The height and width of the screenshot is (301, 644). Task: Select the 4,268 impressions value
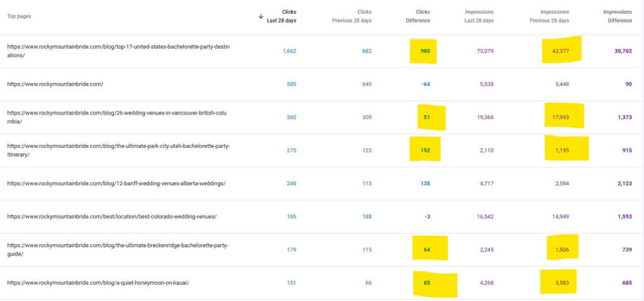click(x=487, y=283)
